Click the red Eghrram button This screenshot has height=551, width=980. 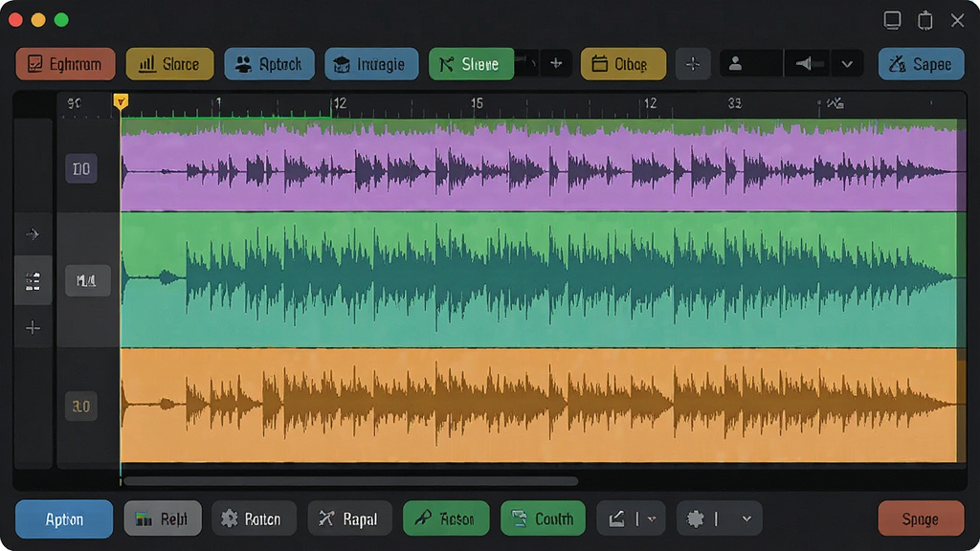click(x=66, y=64)
